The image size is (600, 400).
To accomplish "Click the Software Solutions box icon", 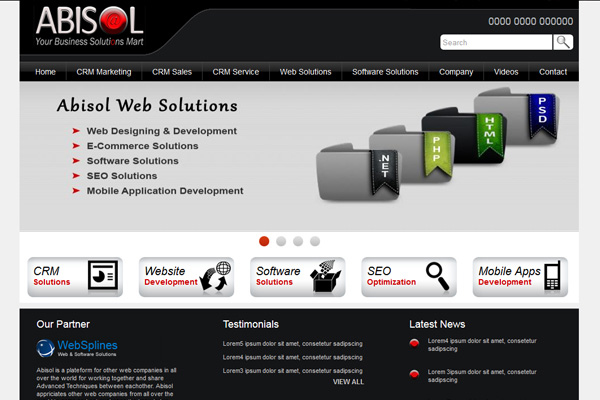I will pyautogui.click(x=326, y=276).
